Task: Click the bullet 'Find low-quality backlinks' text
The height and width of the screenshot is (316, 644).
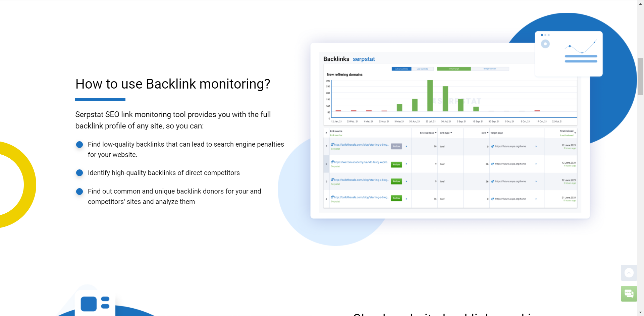Action: 186,149
